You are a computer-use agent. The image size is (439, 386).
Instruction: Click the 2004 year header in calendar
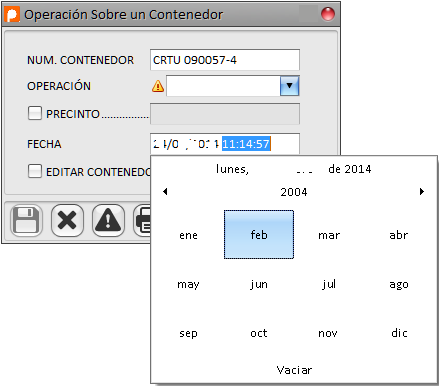(294, 192)
